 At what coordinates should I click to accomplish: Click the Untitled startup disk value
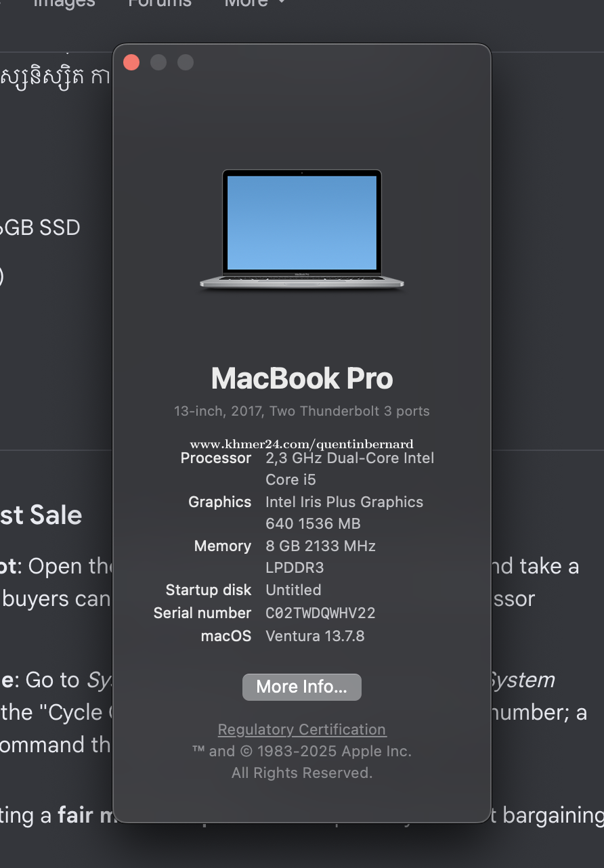coord(293,590)
